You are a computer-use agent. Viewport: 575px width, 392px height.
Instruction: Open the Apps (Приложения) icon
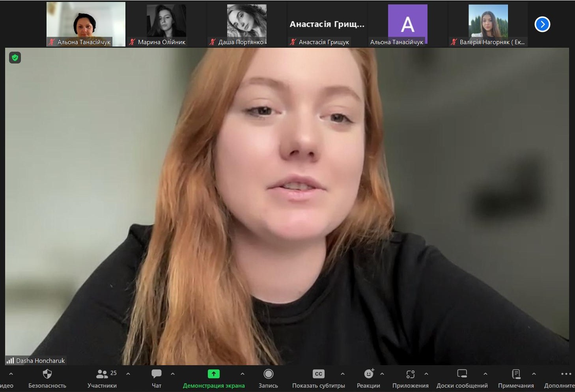click(x=410, y=374)
